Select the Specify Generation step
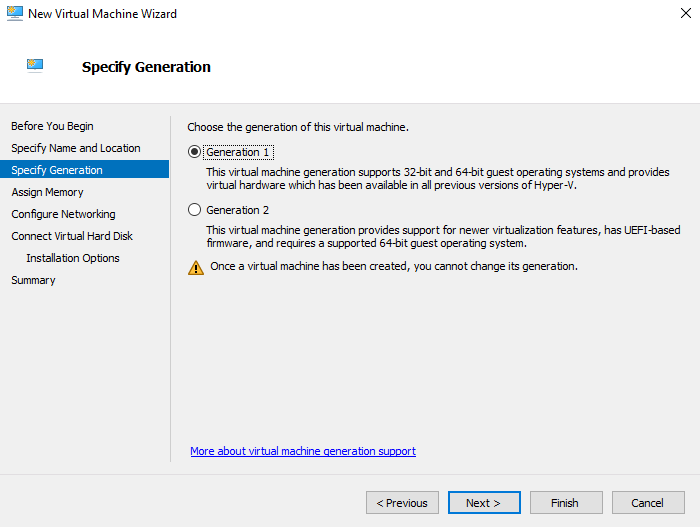The width and height of the screenshot is (700, 527). pos(57,170)
